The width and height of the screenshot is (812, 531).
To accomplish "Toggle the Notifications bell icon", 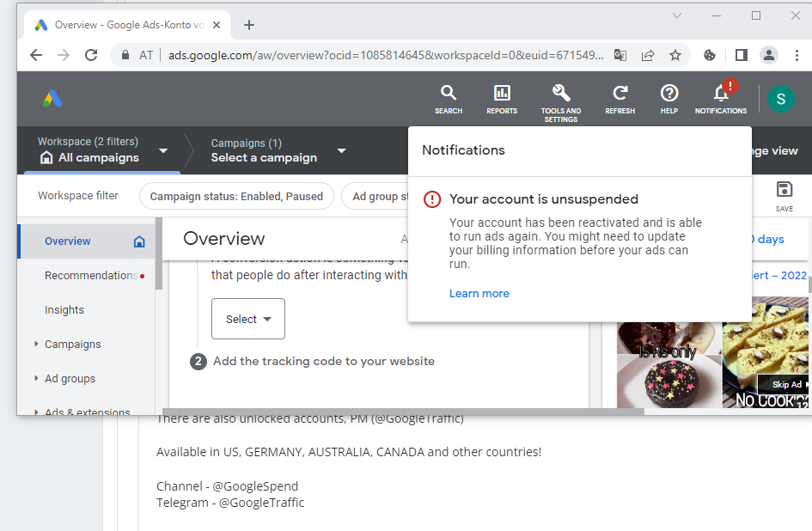I will click(721, 99).
